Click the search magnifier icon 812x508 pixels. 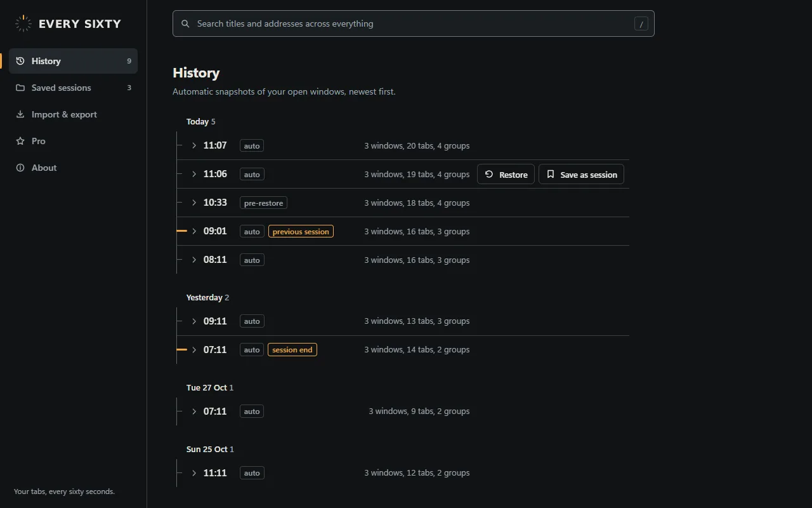point(185,23)
